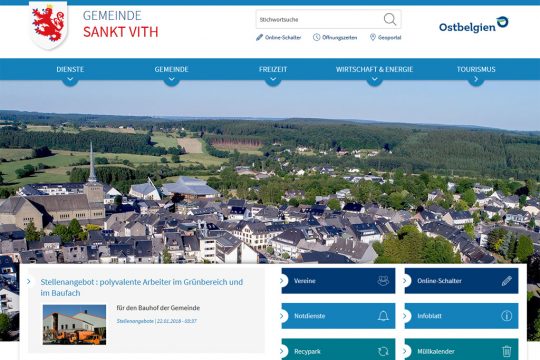The height and width of the screenshot is (360, 540).
Task: Click the text 'für den Bauhof der Gemeinde'
Action: pyautogui.click(x=158, y=308)
